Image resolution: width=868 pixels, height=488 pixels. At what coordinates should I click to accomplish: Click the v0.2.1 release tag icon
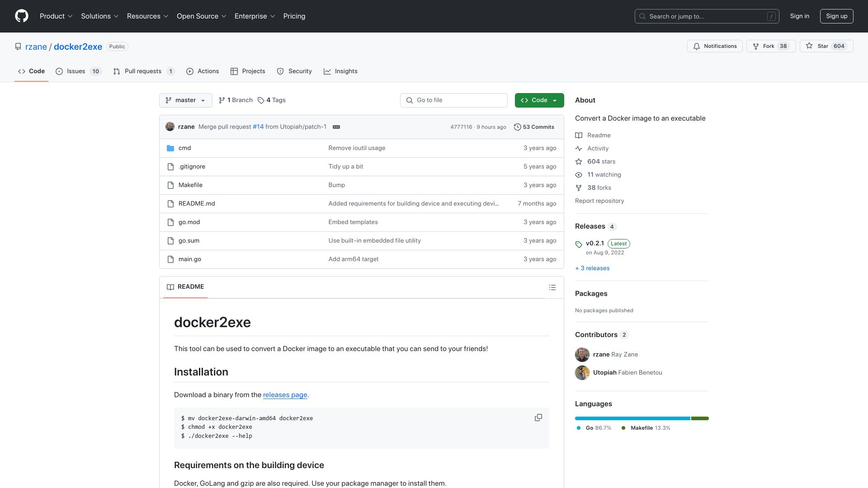click(x=579, y=244)
